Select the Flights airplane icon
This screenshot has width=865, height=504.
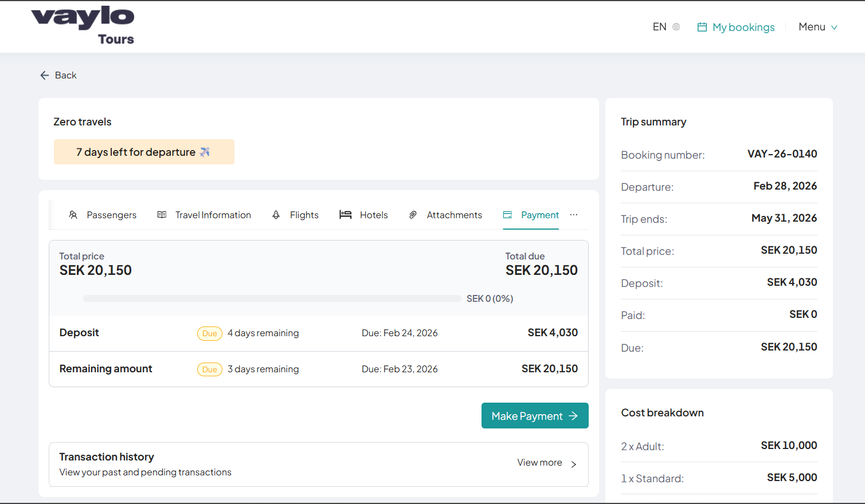(x=276, y=214)
